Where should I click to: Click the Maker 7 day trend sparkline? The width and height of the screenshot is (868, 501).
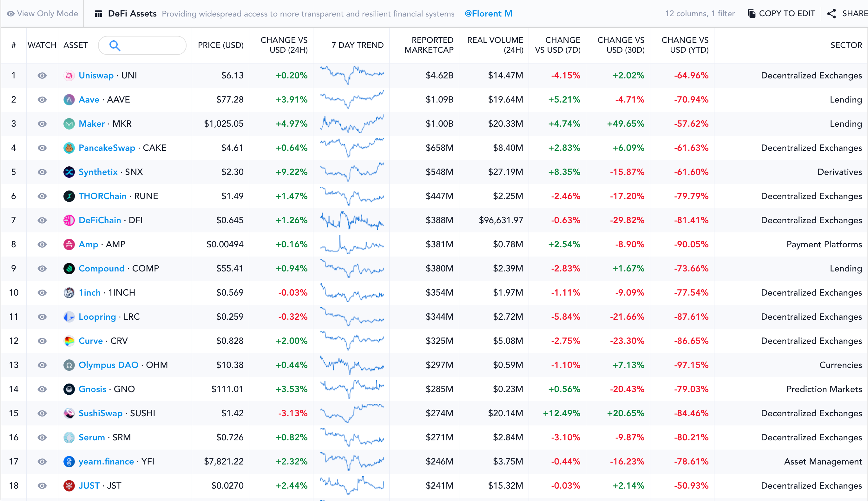352,124
